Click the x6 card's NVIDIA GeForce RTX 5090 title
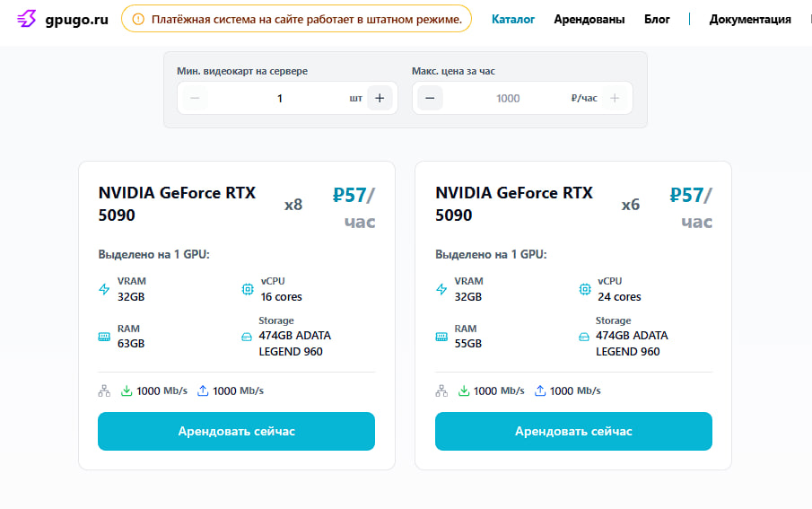 click(x=514, y=204)
